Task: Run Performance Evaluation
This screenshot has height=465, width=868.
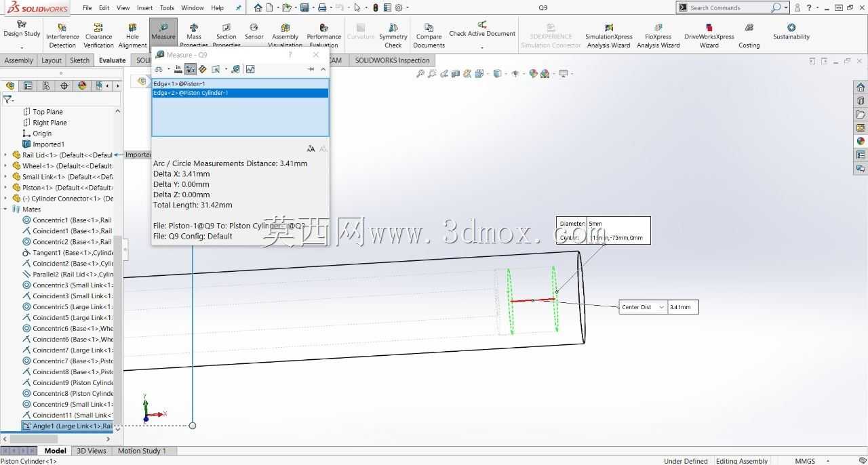Action: tap(324, 36)
